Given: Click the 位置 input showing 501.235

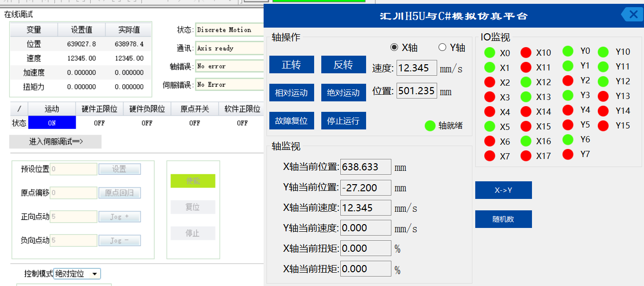Looking at the screenshot, I should pyautogui.click(x=417, y=90).
